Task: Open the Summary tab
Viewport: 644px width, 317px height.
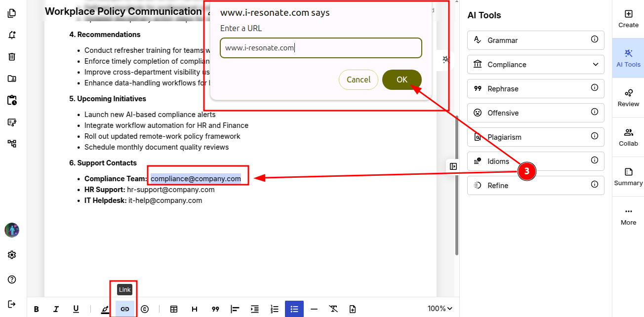Action: coord(628,177)
